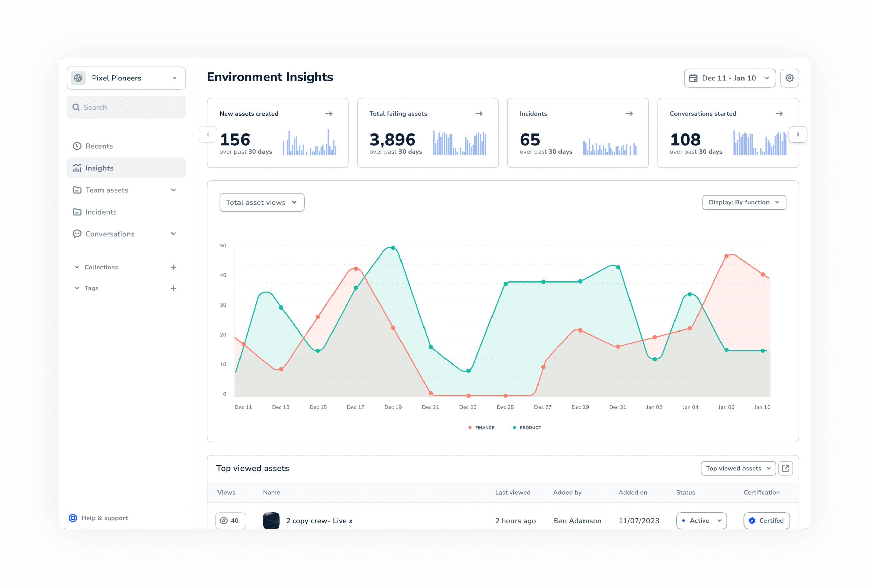
Task: Open Display: By function dropdown
Action: pos(743,202)
